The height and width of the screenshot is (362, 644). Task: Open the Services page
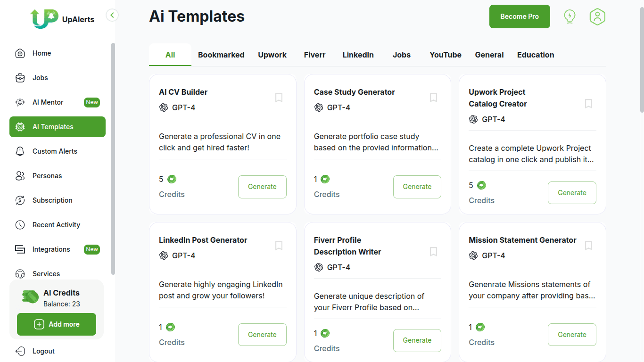46,274
